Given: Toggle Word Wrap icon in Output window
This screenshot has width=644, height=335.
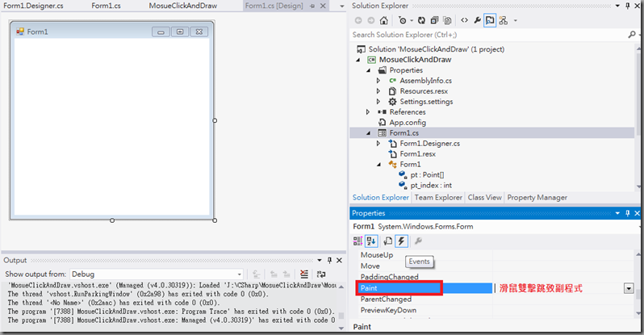Looking at the screenshot, I should 321,274.
